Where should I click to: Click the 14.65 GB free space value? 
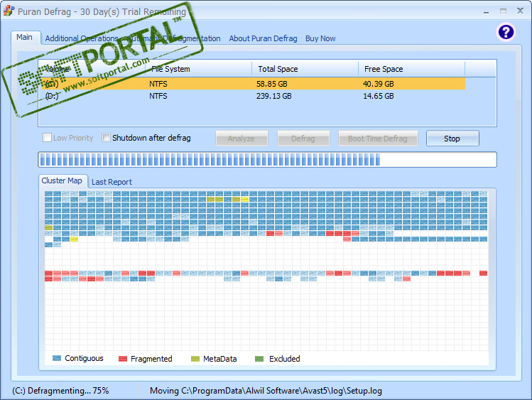[x=379, y=96]
